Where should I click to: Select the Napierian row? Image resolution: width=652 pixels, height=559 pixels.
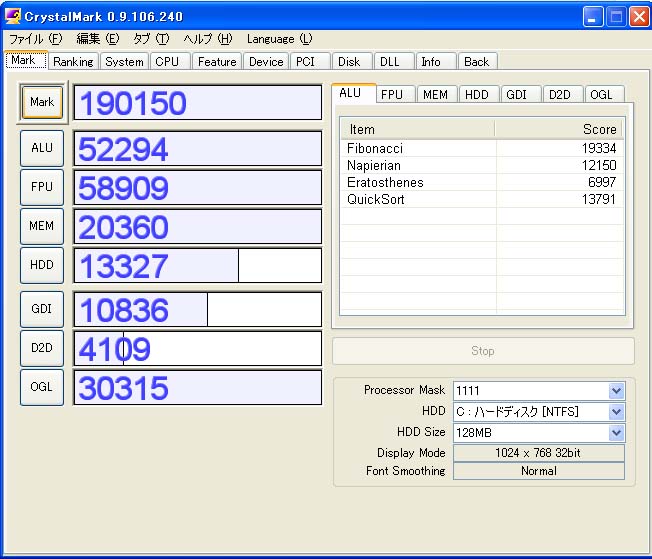click(482, 165)
